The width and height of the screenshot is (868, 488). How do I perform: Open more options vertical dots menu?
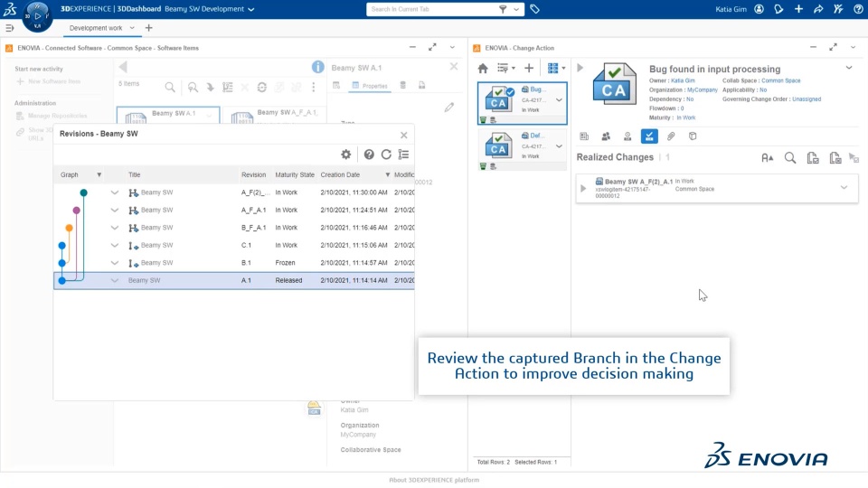click(314, 88)
